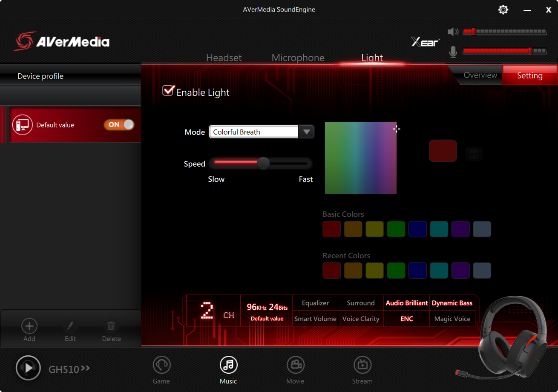Click the Audio Brilliant status button

[x=407, y=303]
